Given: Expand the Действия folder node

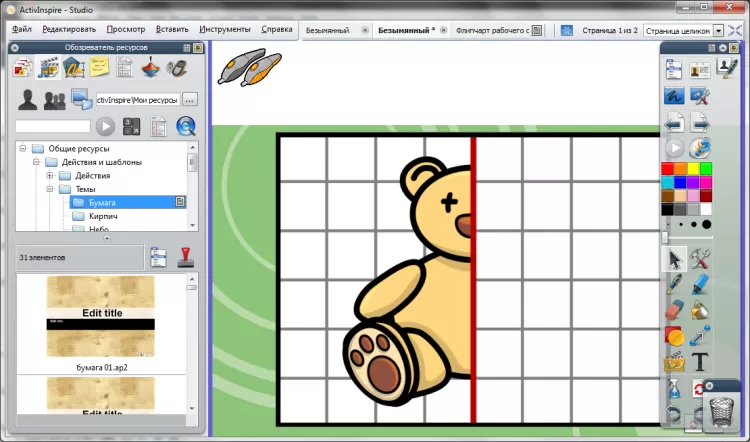Looking at the screenshot, I should coord(50,175).
